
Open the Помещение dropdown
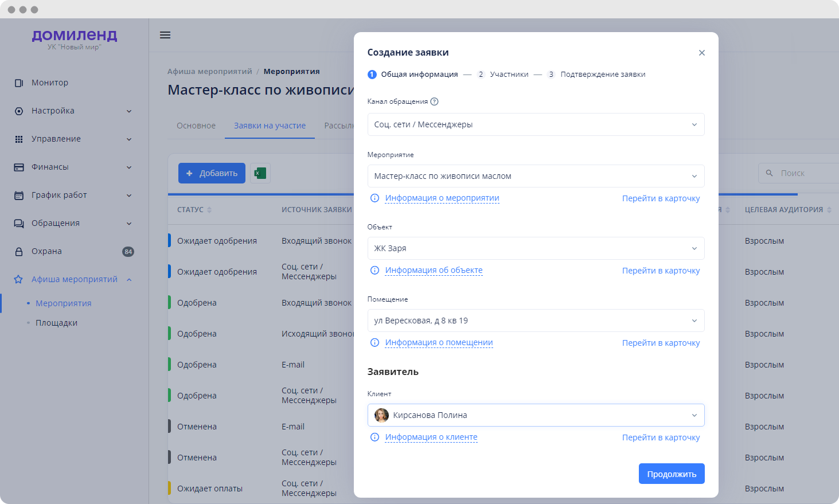click(x=536, y=321)
